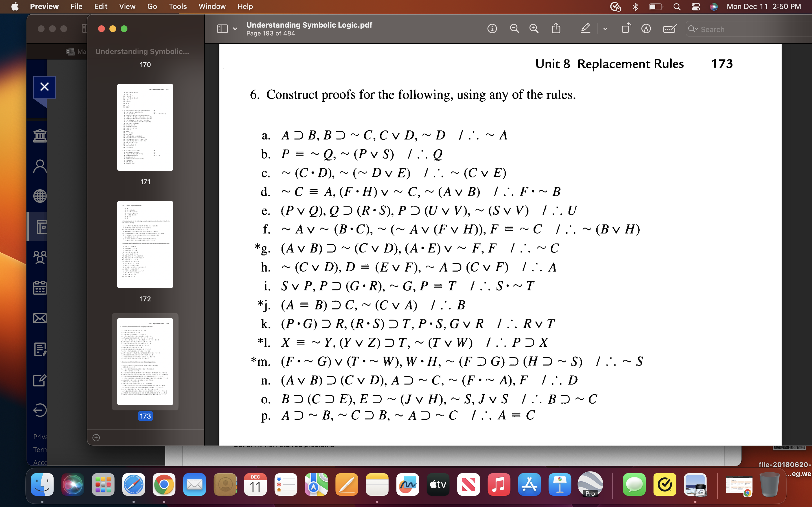Screen dimensions: 812x507
Task: Open the search scope dropdown in the search field
Action: 693,29
